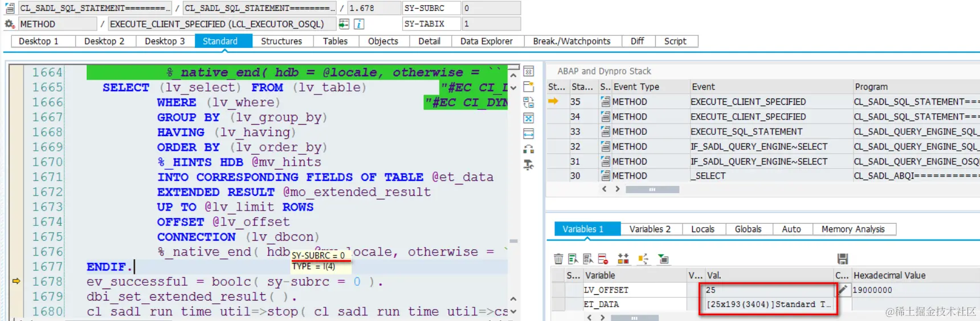Viewport: 980px width, 321px height.
Task: Open the Detail tab
Action: pos(430,41)
